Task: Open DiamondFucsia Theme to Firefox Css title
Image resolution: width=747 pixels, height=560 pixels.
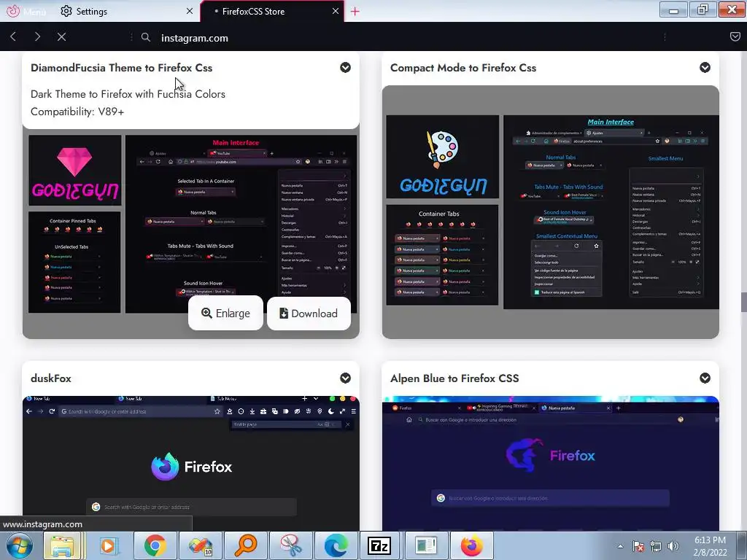Action: [122, 68]
